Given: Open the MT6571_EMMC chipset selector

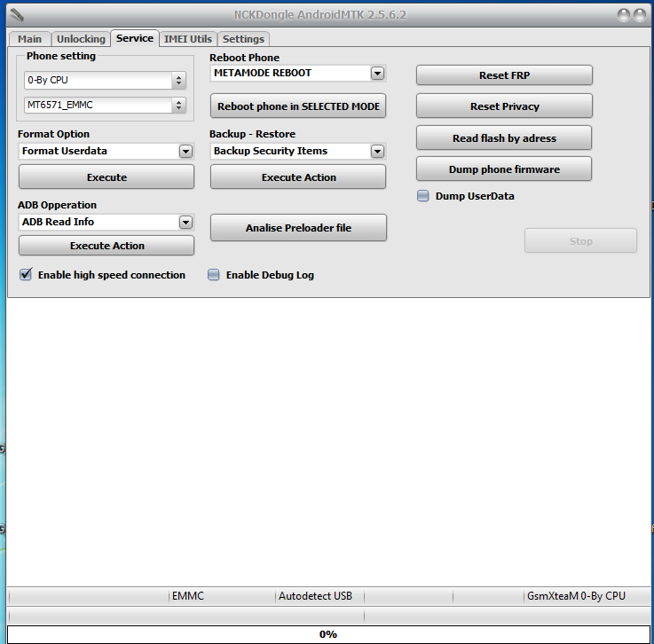Looking at the screenshot, I should click(105, 105).
